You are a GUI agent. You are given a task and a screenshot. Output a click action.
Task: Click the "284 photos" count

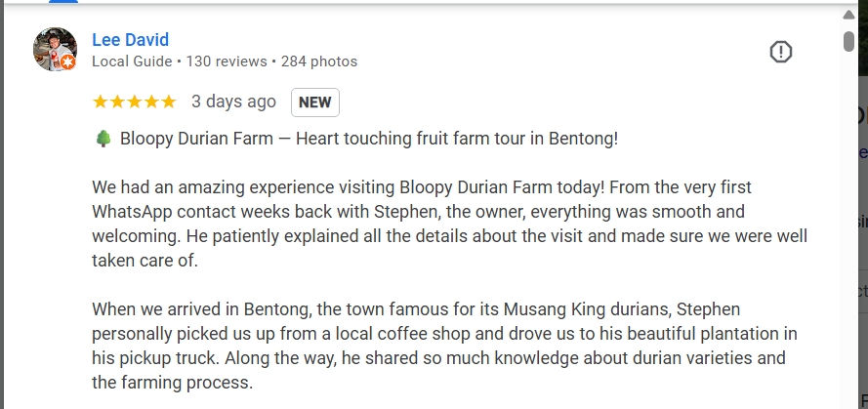[x=319, y=61]
